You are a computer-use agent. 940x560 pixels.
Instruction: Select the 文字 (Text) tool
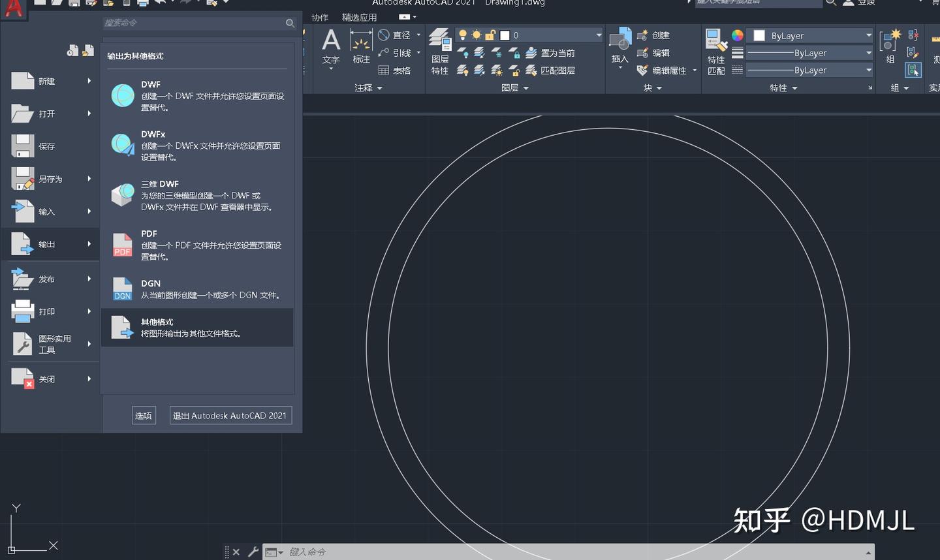pyautogui.click(x=331, y=47)
